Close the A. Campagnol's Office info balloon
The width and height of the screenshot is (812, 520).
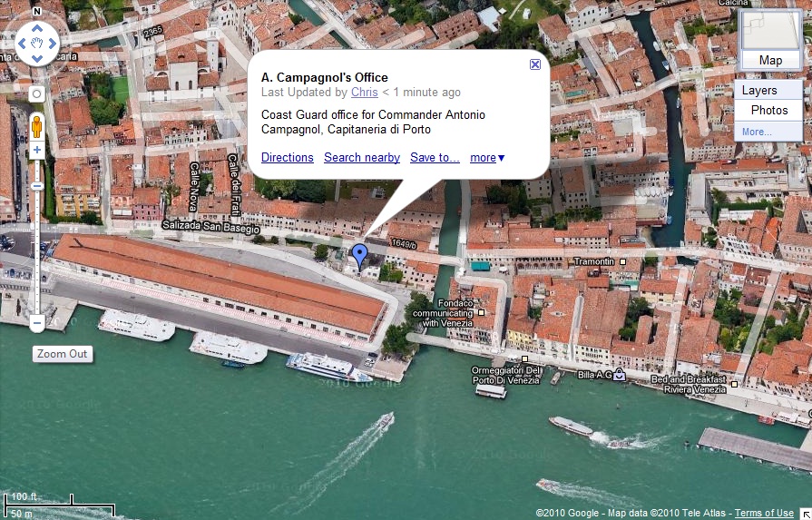535,64
